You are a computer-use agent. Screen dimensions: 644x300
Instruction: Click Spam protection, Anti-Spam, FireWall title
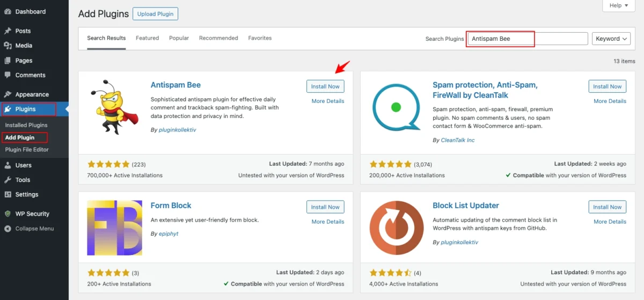click(x=485, y=90)
